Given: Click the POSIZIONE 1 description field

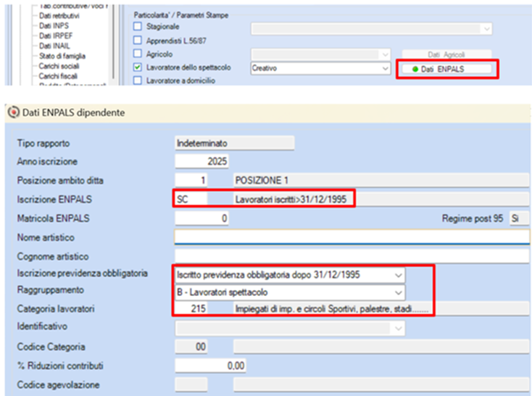Looking at the screenshot, I should pos(381,180).
